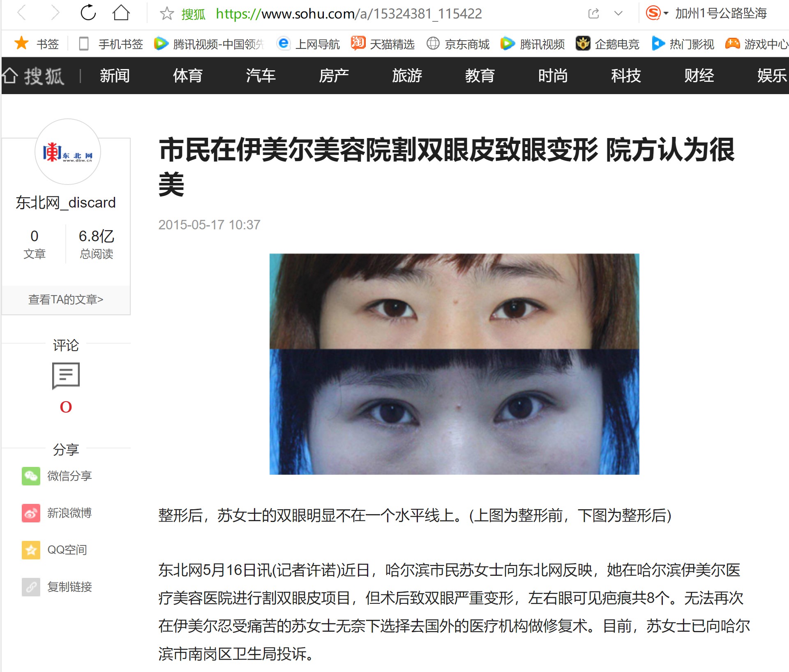Open the browser home page icon

tap(121, 13)
